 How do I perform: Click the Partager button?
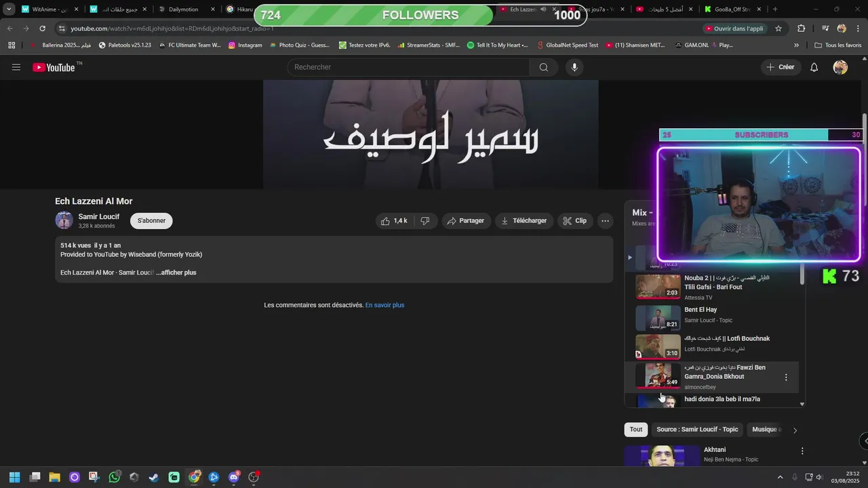[467, 221]
